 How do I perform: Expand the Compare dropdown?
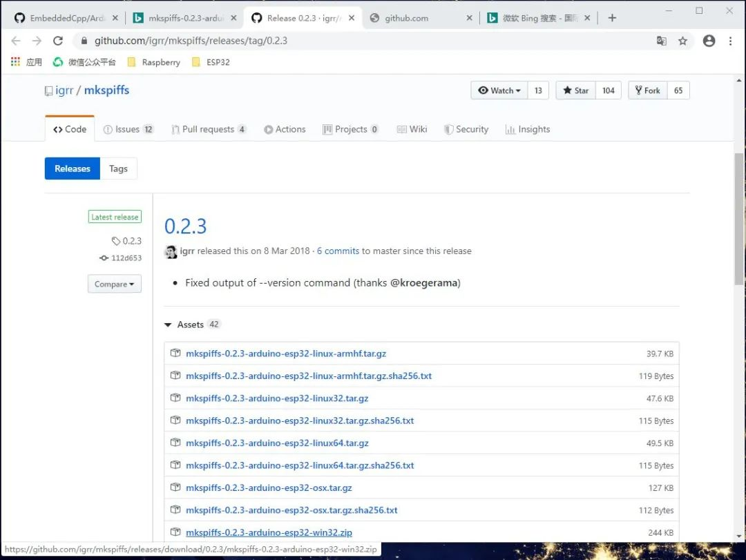[x=114, y=284]
